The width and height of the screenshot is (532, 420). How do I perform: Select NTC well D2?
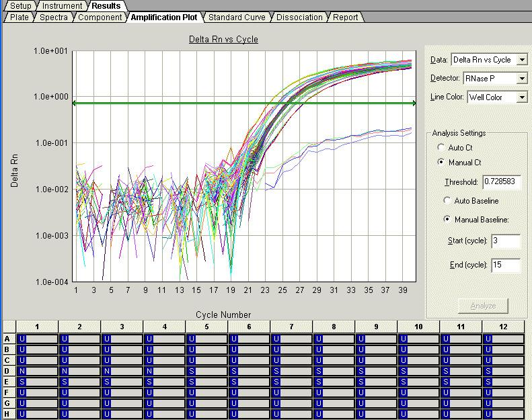[x=80, y=371]
